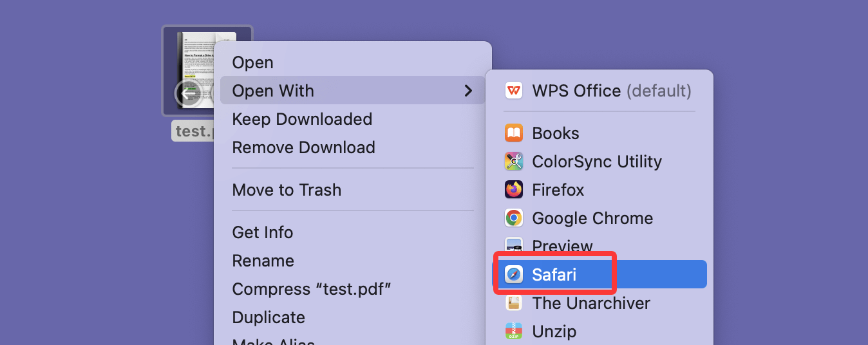Click the Preview app icon
The height and width of the screenshot is (345, 868).
[514, 245]
